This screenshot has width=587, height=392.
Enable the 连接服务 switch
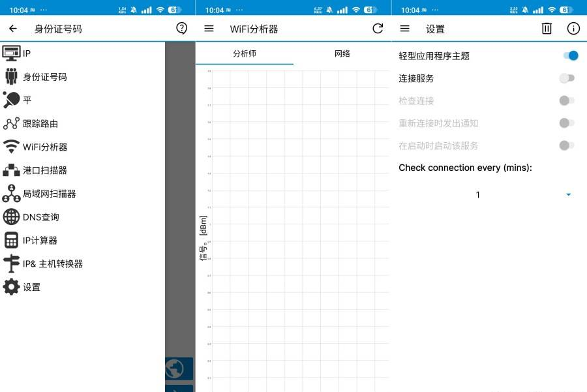567,78
